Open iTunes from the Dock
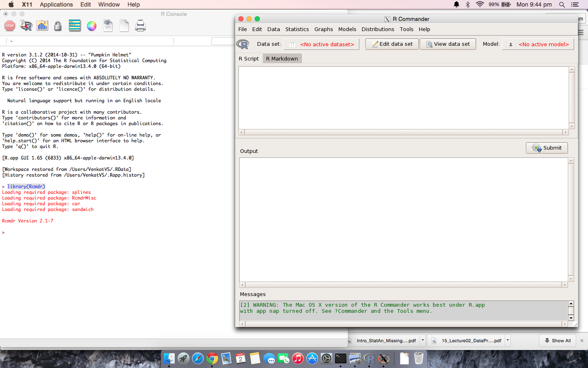The width and height of the screenshot is (588, 368). pyautogui.click(x=298, y=359)
